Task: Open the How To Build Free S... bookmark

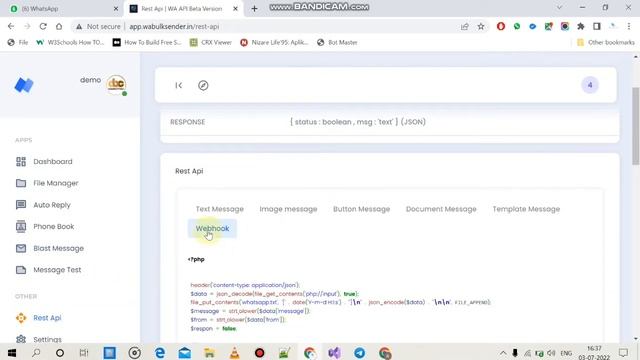Action: click(x=147, y=42)
